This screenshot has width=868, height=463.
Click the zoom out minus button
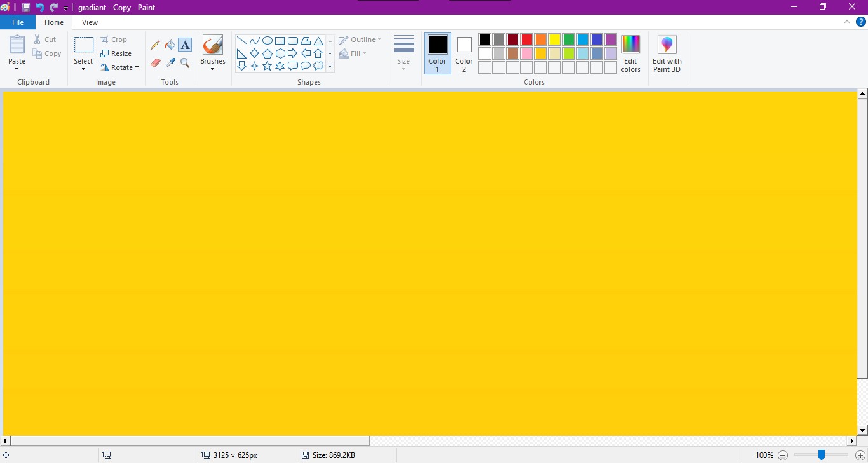point(783,455)
